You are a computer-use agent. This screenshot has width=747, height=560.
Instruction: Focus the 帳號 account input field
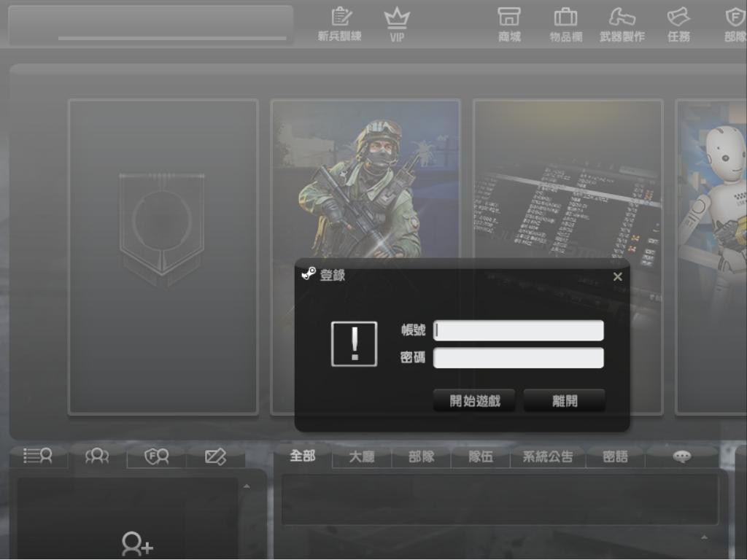pos(519,330)
